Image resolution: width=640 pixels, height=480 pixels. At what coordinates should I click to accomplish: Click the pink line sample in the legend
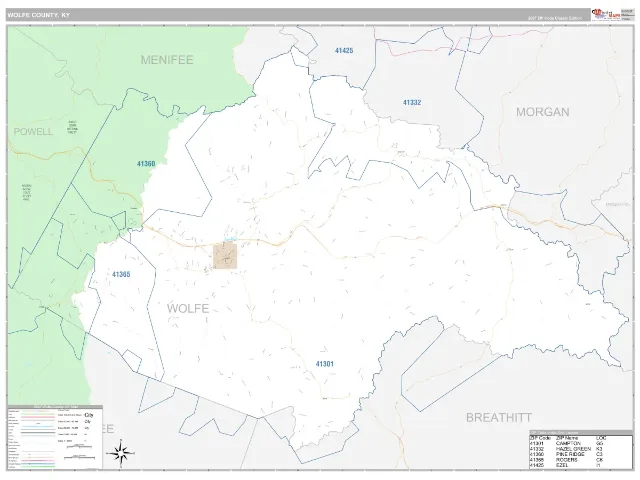38,417
